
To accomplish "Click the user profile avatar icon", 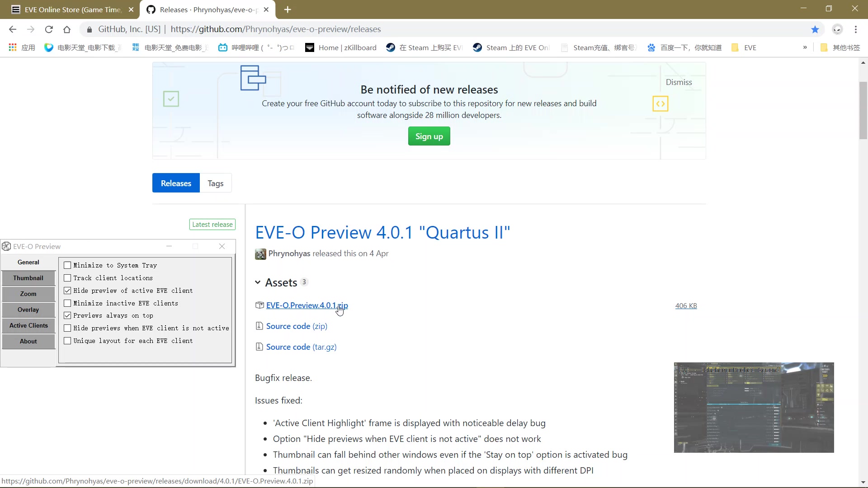I will 837,29.
